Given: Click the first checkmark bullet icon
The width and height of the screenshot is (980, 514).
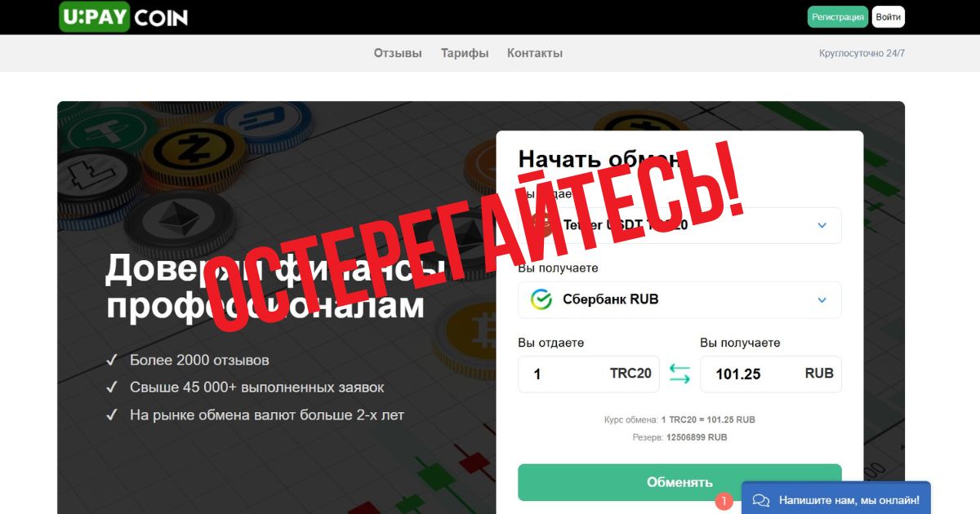Looking at the screenshot, I should coord(112,360).
